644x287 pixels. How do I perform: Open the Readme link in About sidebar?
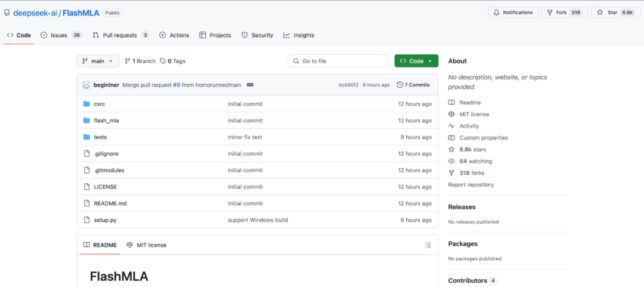(x=465, y=103)
